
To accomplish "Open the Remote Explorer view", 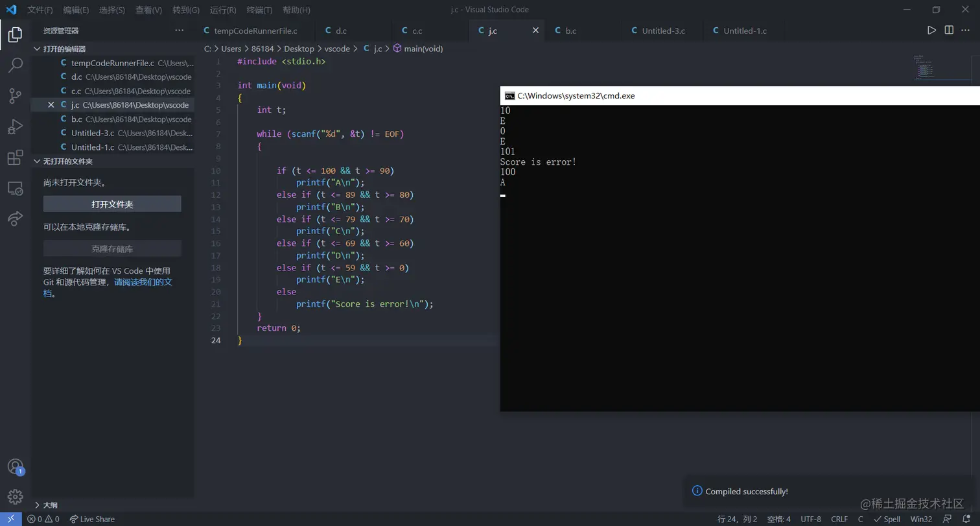I will click(15, 189).
